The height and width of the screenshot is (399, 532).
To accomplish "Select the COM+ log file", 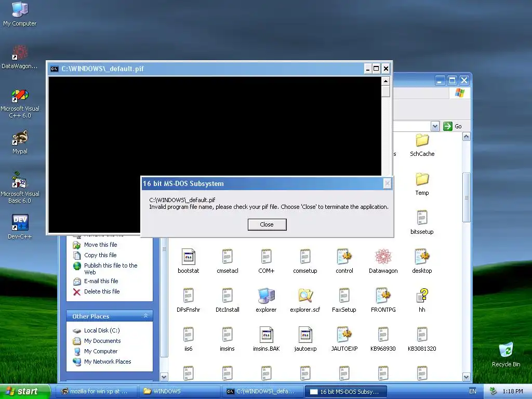I will 267,261.
